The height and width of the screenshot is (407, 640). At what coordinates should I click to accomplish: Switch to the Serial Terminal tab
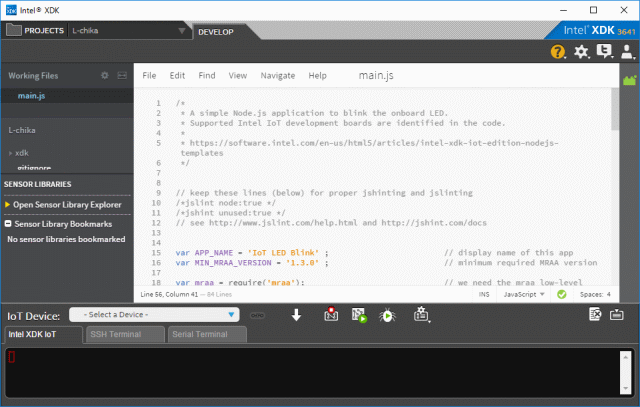pyautogui.click(x=207, y=334)
